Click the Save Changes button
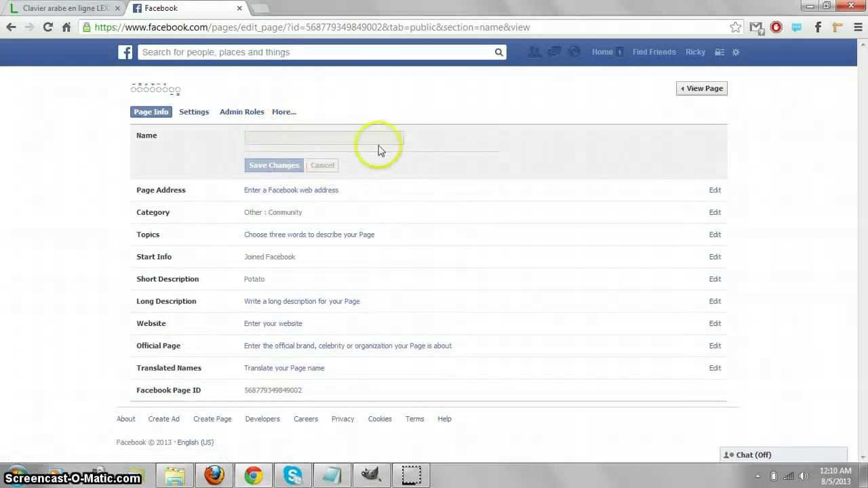Viewport: 868px width, 488px height. pyautogui.click(x=274, y=165)
